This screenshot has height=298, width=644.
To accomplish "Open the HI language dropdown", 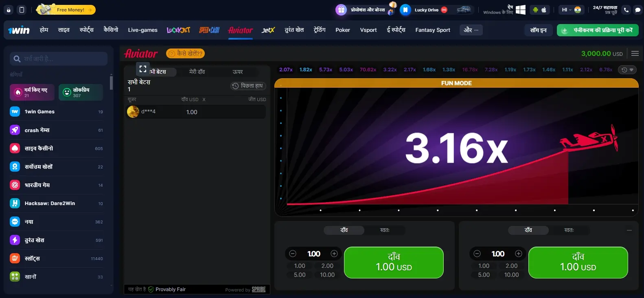I will click(572, 10).
